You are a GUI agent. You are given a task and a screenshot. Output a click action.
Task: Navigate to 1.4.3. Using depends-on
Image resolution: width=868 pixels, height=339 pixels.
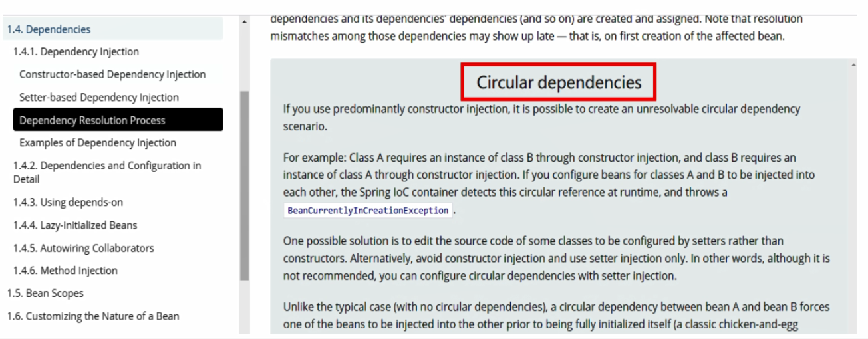coord(68,203)
